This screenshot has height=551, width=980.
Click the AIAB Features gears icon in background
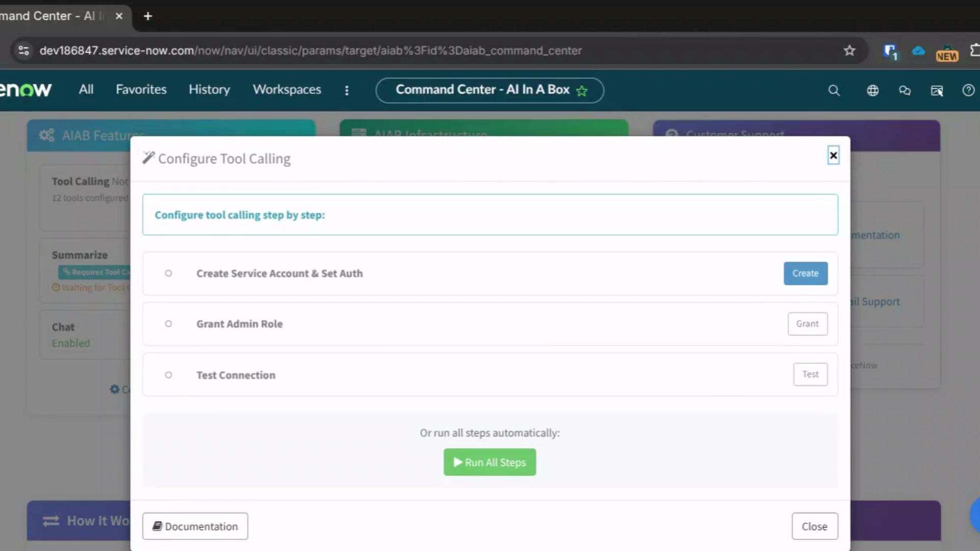pyautogui.click(x=46, y=135)
